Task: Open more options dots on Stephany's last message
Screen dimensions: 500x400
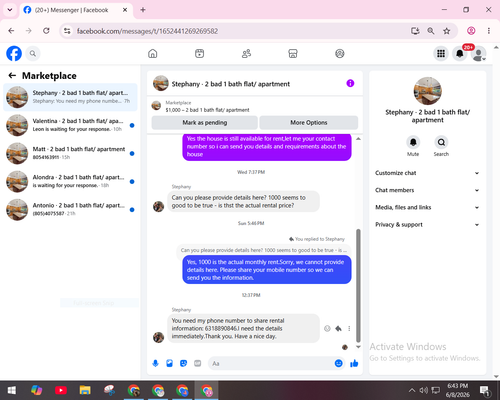Action: coord(349,329)
